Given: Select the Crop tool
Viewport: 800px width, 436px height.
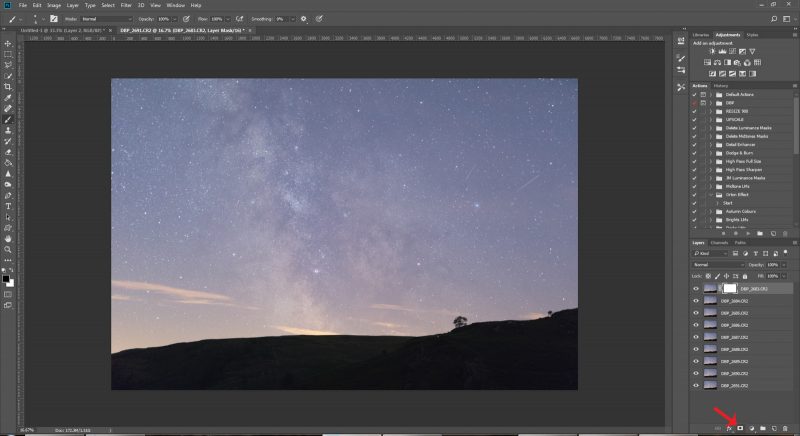Looking at the screenshot, I should 8,87.
